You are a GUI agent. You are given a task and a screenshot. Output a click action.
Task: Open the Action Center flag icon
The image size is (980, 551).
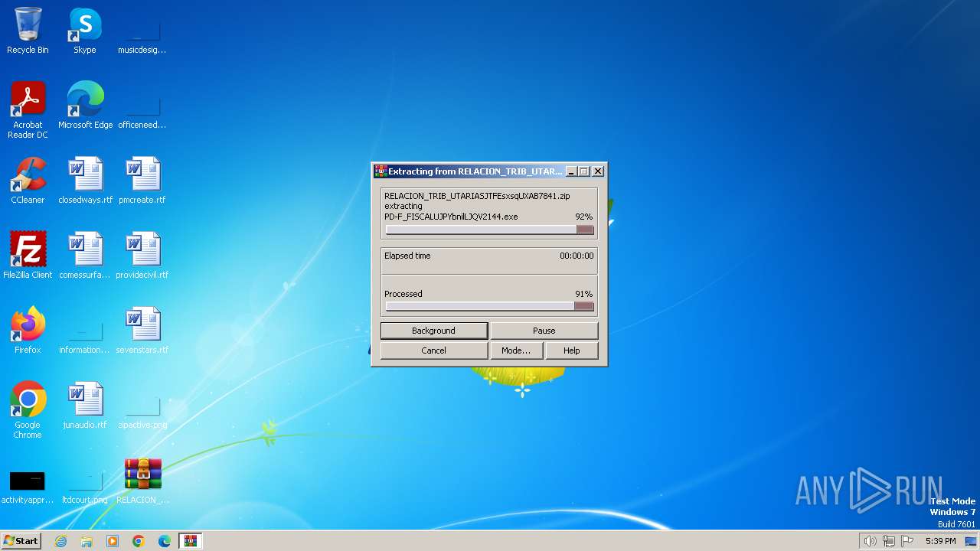point(907,541)
